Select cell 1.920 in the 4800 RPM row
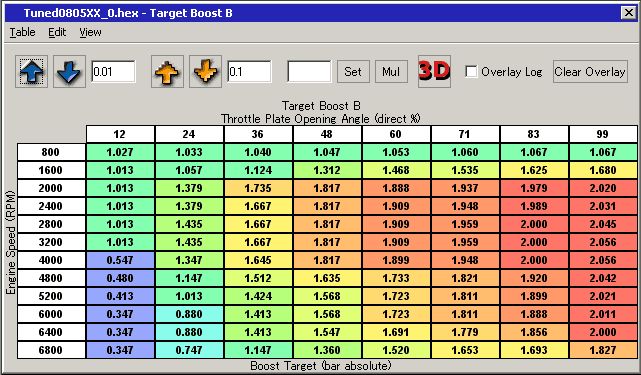This screenshot has width=641, height=375. (x=534, y=278)
